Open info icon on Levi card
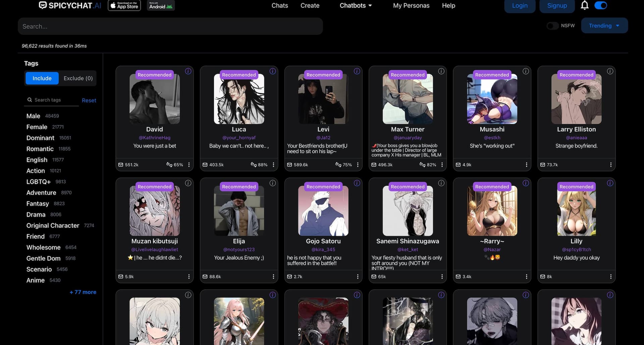Viewport: 644px width, 345px height. (x=357, y=71)
